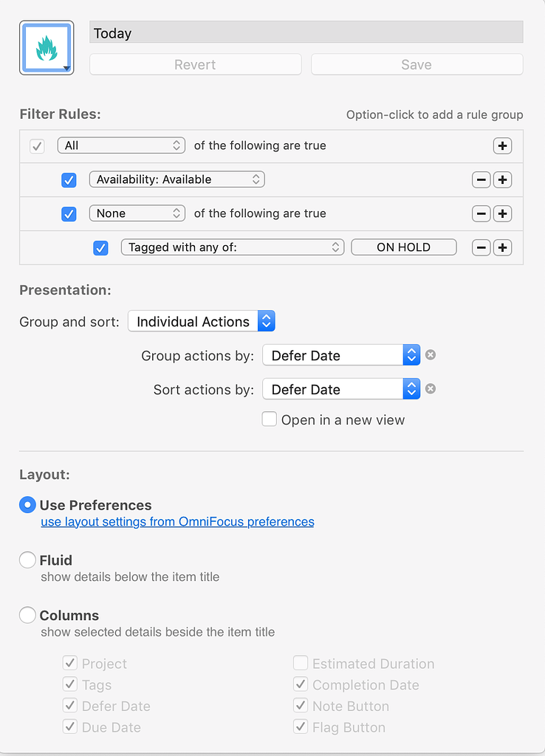Add a rule via top-level plus icon
This screenshot has height=756, width=545.
click(x=502, y=145)
